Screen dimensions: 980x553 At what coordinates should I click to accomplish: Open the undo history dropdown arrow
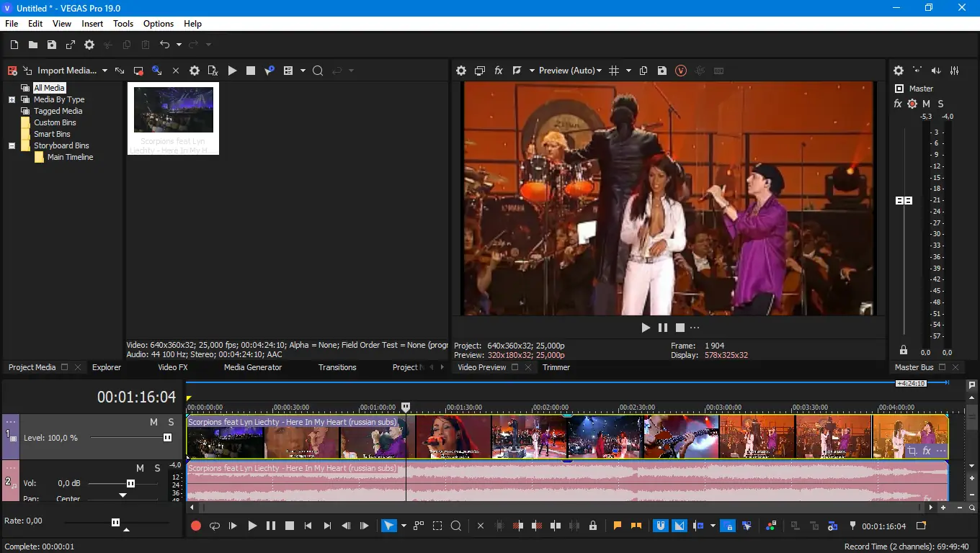coord(179,45)
